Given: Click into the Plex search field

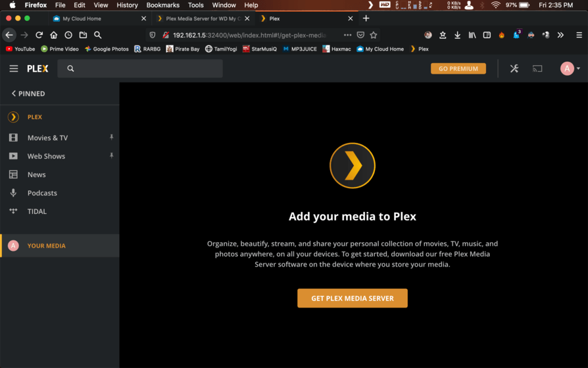Looking at the screenshot, I should (x=140, y=68).
